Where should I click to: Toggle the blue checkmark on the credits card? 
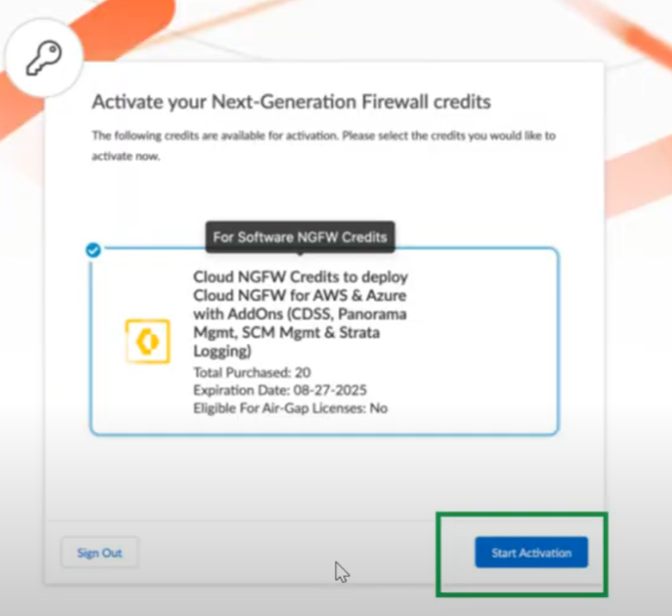point(94,249)
